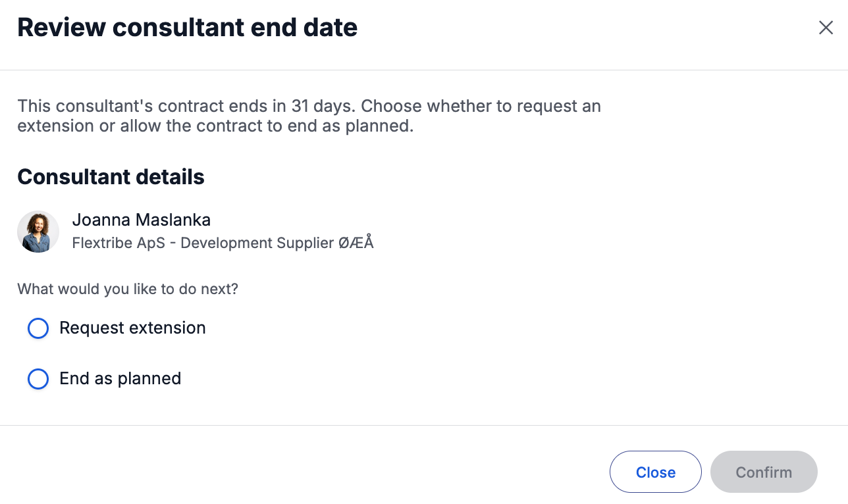This screenshot has width=848, height=504.
Task: Click the Consultant details heading
Action: pyautogui.click(x=111, y=177)
